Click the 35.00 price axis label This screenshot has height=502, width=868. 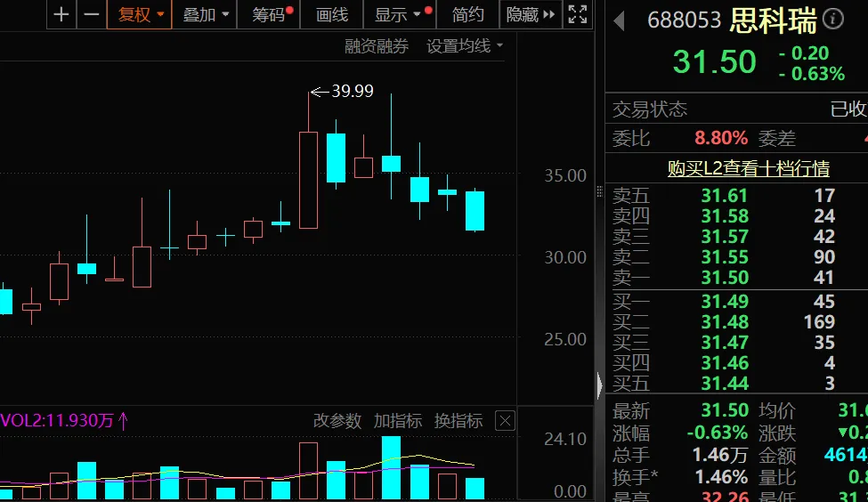(x=565, y=175)
